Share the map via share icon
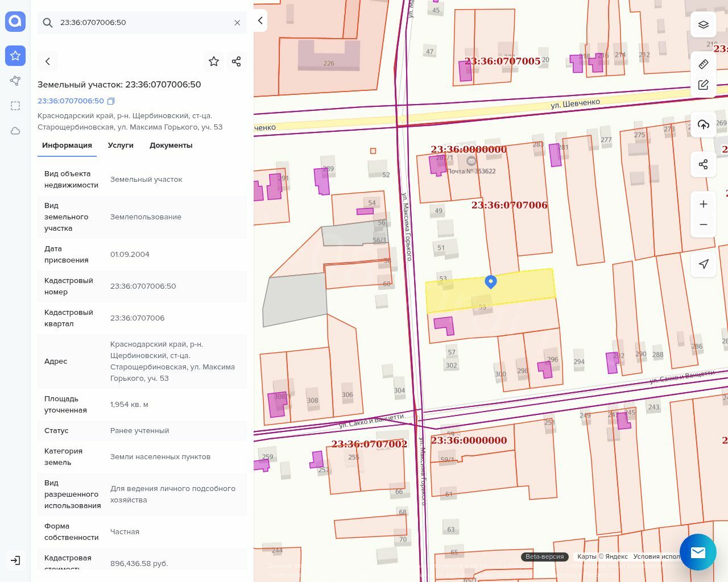This screenshot has width=728, height=582. pos(704,165)
